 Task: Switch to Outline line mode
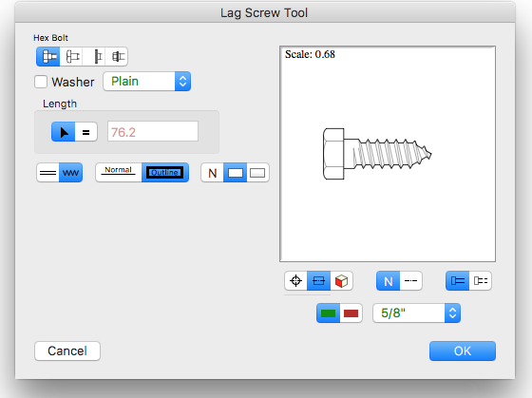[165, 173]
